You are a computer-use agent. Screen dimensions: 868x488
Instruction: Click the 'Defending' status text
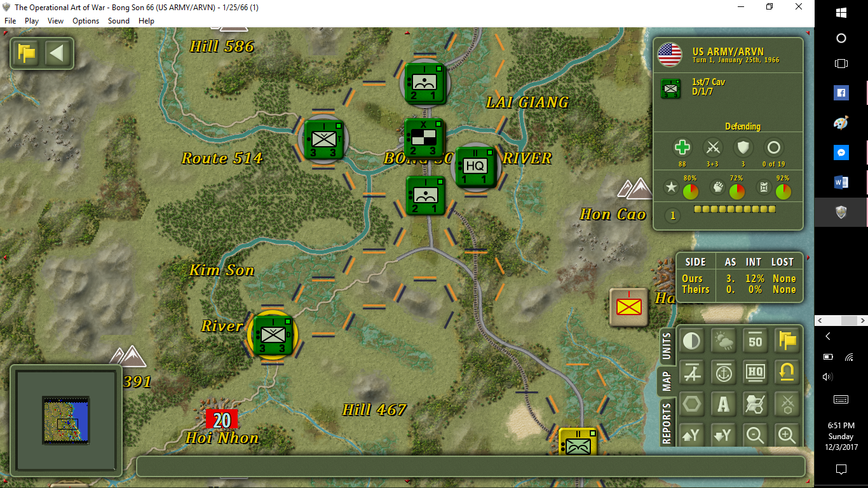pos(743,126)
